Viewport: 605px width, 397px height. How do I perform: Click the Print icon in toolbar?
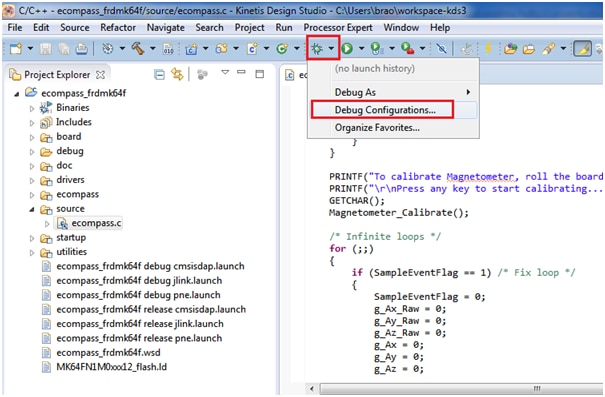[81, 49]
